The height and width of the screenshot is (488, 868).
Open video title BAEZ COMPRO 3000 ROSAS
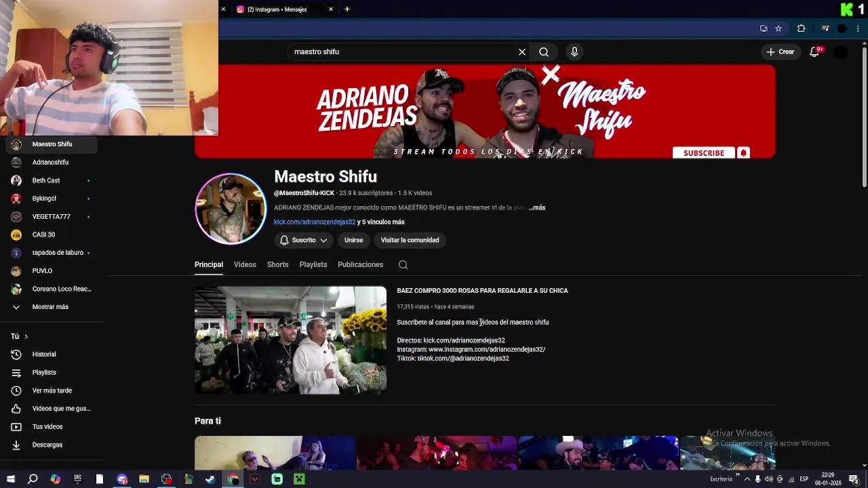[x=482, y=291]
